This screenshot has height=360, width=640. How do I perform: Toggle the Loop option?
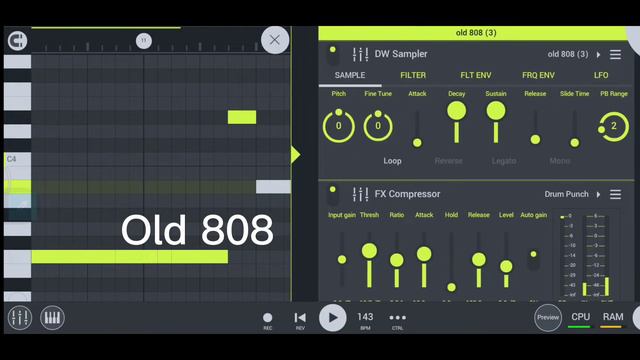(392, 161)
